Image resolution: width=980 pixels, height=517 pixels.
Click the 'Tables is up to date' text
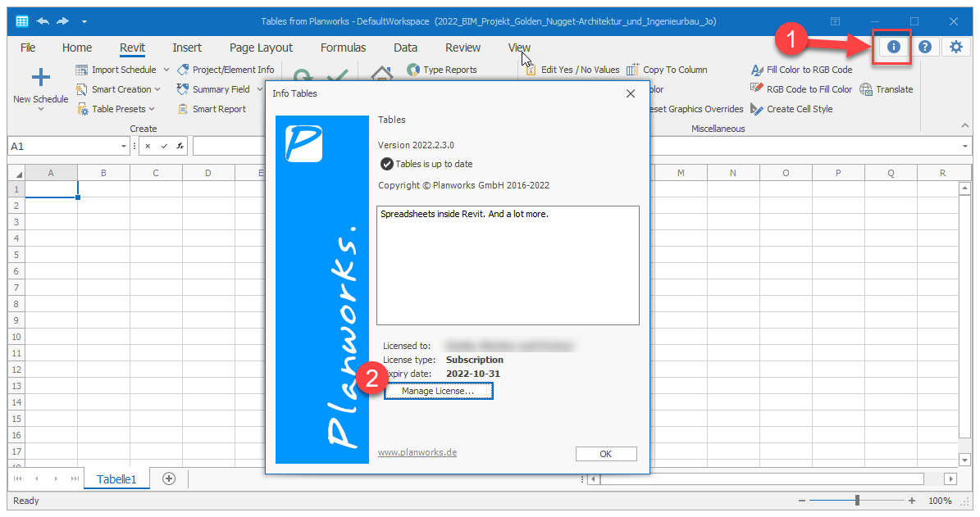pyautogui.click(x=434, y=164)
